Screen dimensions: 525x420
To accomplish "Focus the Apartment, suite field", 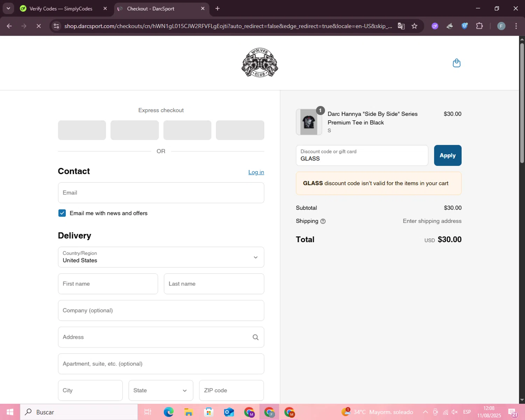I will tap(161, 364).
